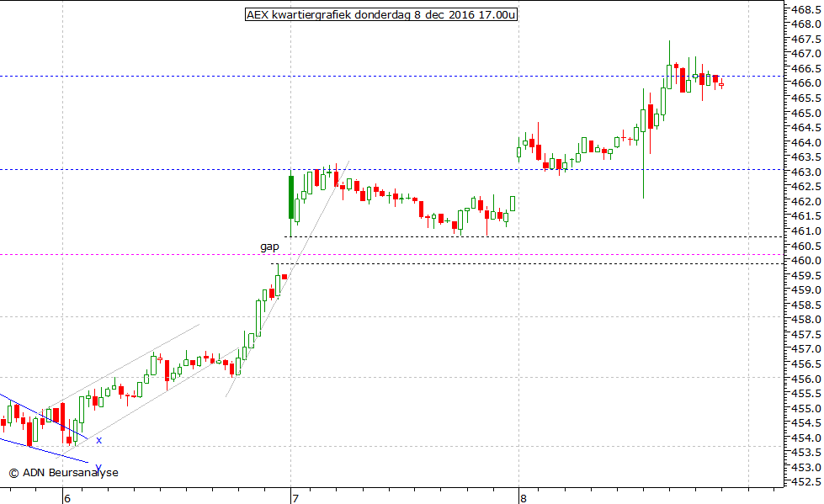
Task: Click the ADN Beursanalyse copyright text
Action: click(x=64, y=473)
